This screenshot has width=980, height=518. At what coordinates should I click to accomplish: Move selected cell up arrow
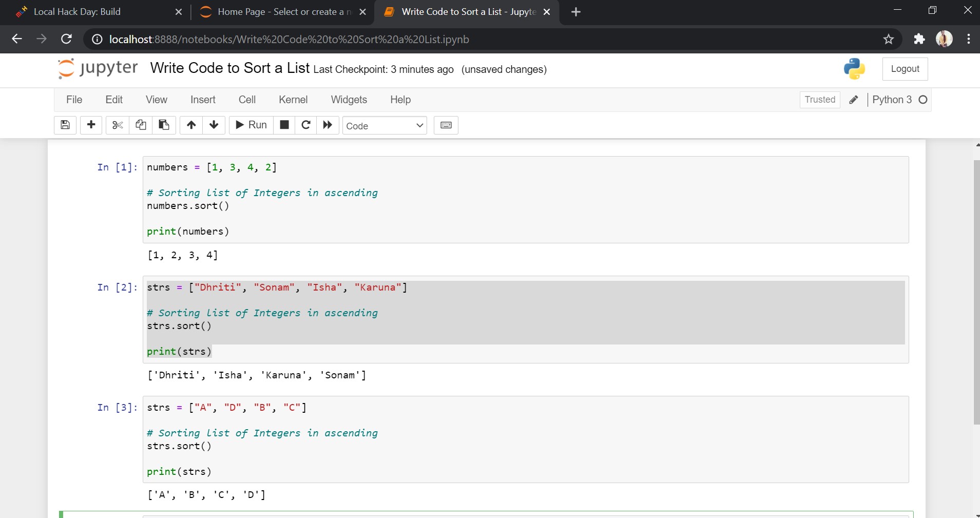(191, 125)
